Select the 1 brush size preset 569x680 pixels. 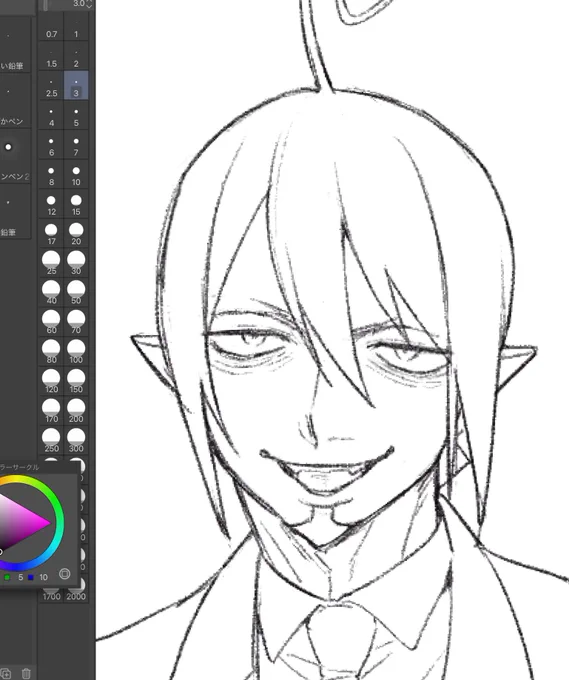point(76,28)
